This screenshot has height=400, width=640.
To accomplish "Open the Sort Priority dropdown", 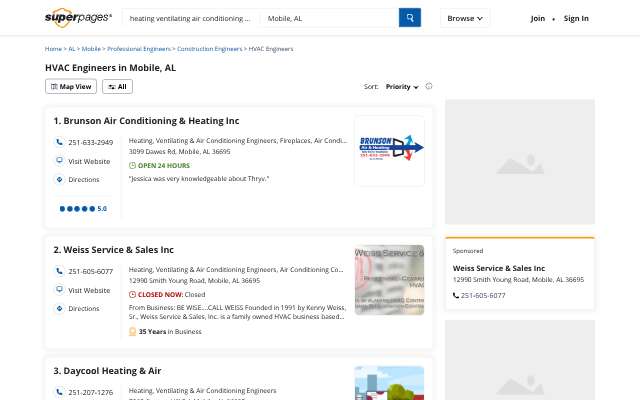I will point(402,87).
